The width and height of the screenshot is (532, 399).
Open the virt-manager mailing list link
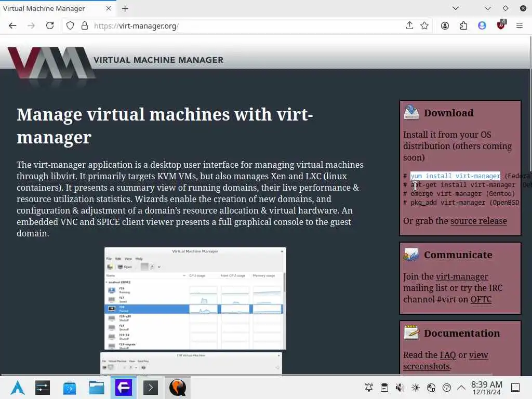tap(462, 277)
